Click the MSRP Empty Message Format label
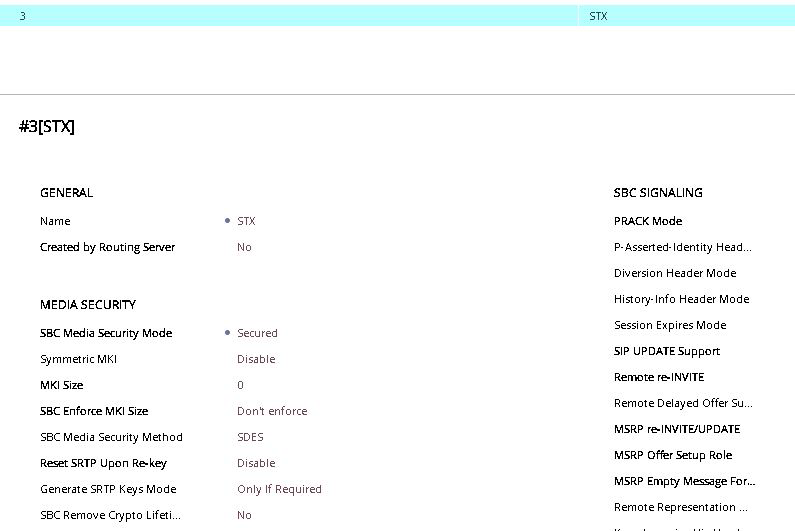The width and height of the screenshot is (795, 531). [x=684, y=481]
